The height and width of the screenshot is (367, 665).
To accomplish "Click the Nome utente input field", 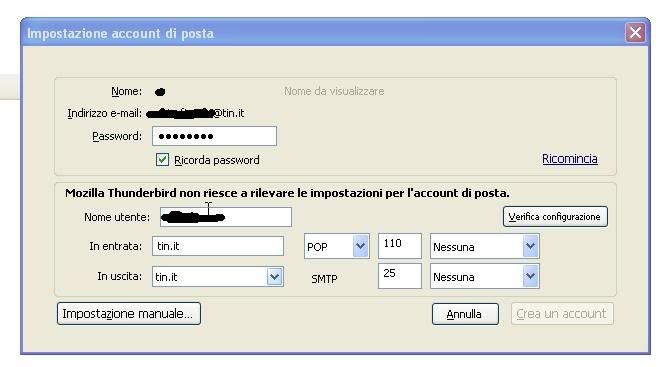I will tap(226, 217).
